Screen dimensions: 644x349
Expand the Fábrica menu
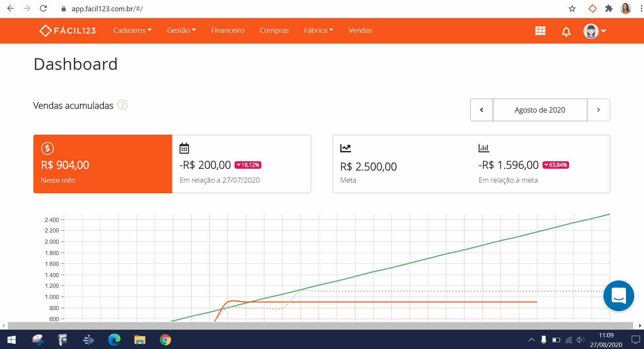[319, 30]
